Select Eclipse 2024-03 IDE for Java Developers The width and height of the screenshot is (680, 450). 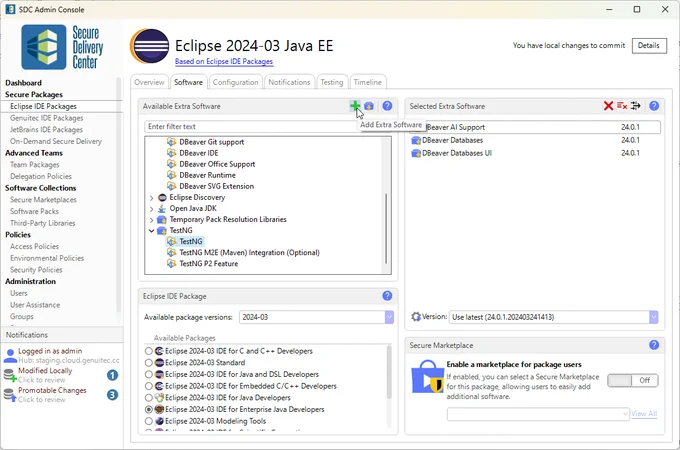(x=149, y=398)
